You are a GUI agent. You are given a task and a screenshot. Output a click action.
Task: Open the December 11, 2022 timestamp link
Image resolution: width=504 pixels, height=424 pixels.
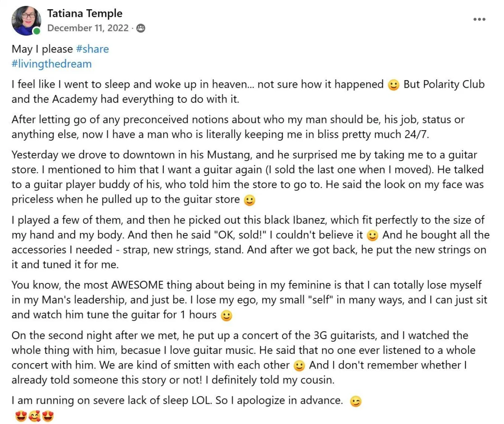pyautogui.click(x=88, y=28)
